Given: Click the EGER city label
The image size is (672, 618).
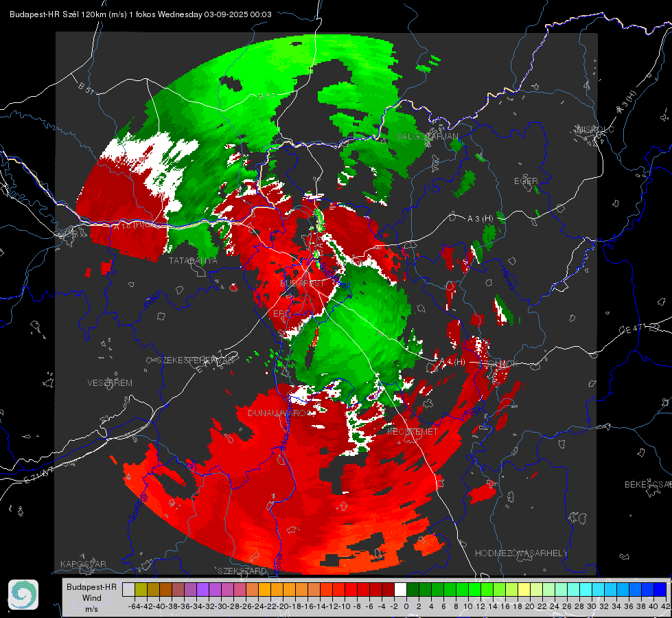Looking at the screenshot, I should pos(526,181).
